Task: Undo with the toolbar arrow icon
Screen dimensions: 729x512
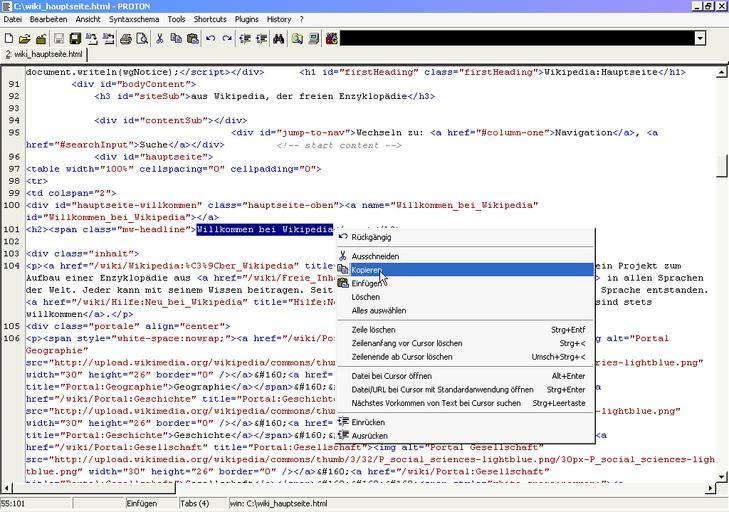Action: (x=210, y=39)
